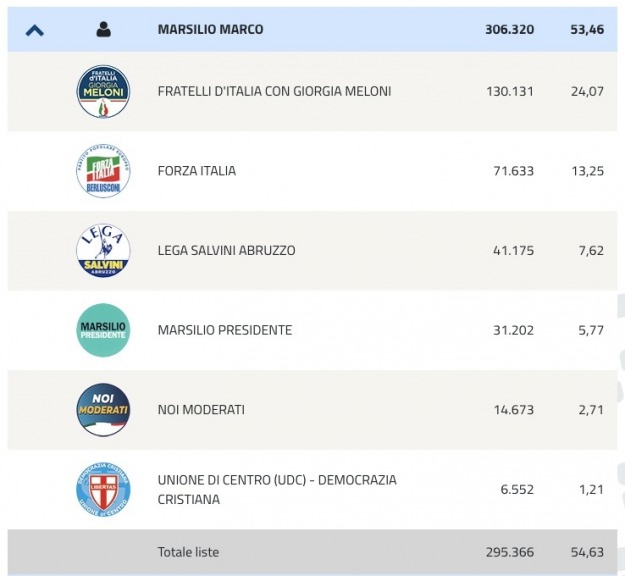
Task: Click the candidate person icon
Action: [104, 29]
